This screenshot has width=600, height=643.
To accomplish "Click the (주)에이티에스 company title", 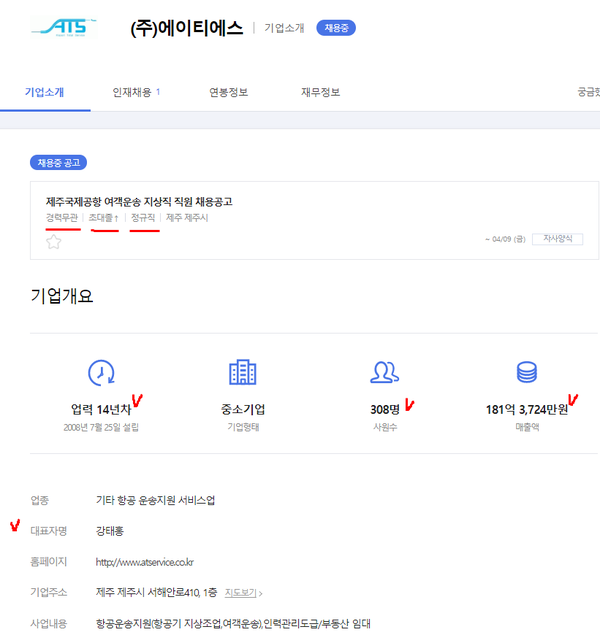I will pyautogui.click(x=187, y=28).
